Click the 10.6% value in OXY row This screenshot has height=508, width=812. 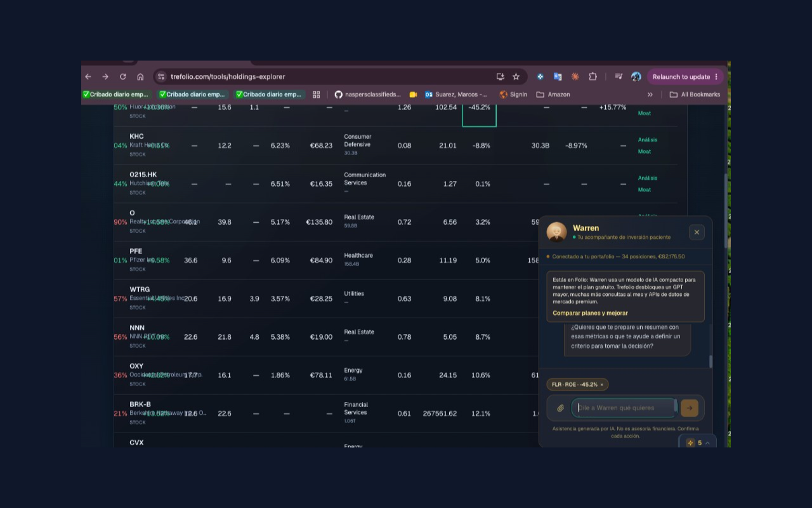481,375
